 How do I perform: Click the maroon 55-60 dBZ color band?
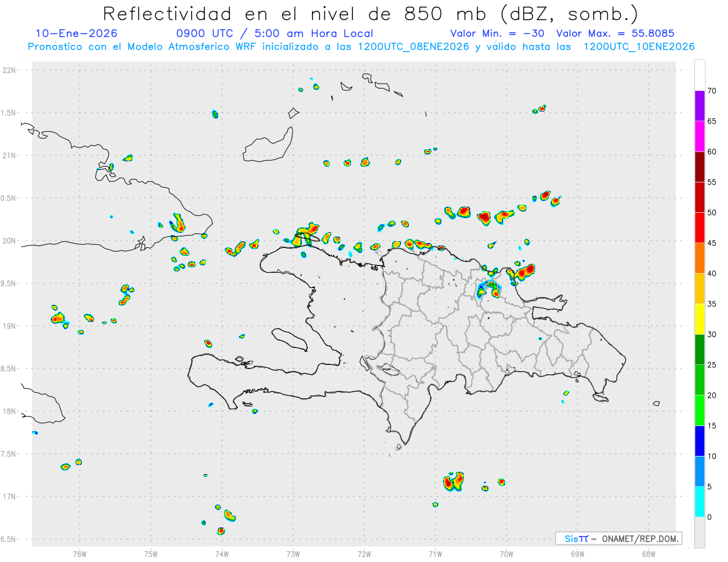point(699,167)
